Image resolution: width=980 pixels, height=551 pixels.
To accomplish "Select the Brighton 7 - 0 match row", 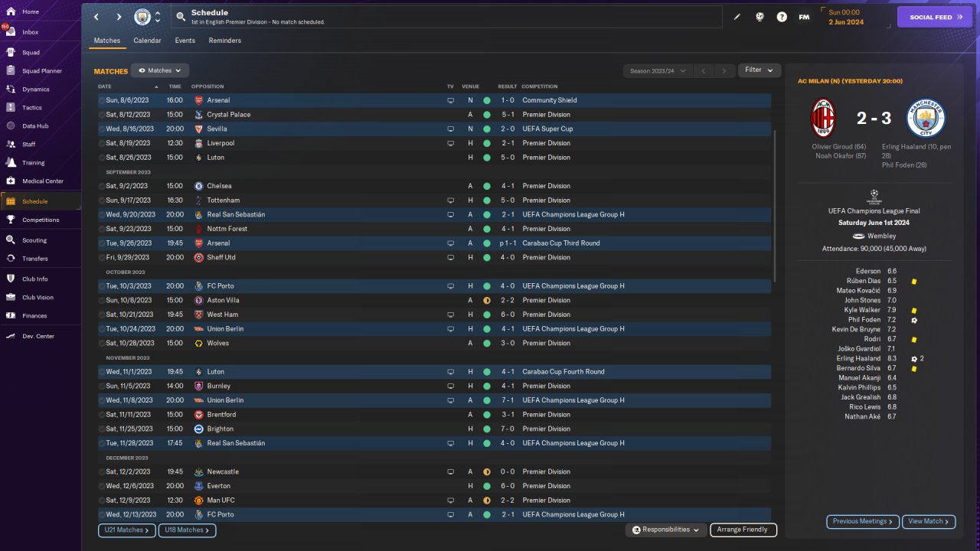I will click(x=434, y=429).
